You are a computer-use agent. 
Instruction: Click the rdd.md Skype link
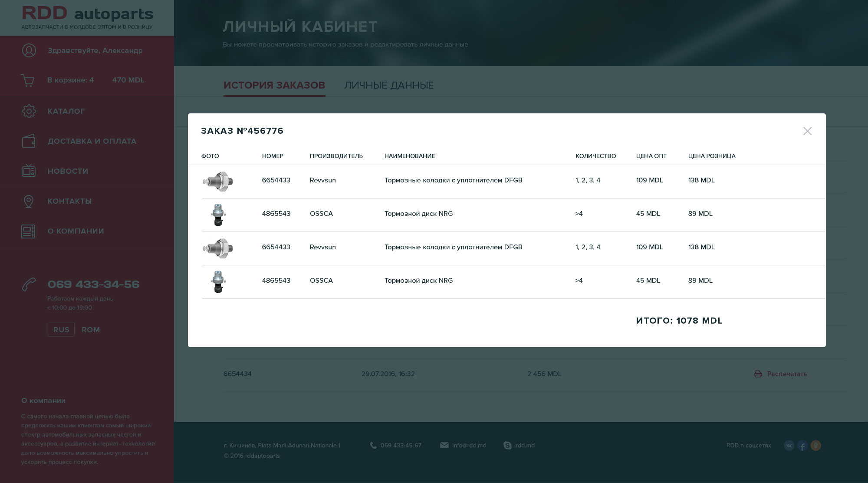click(x=525, y=446)
